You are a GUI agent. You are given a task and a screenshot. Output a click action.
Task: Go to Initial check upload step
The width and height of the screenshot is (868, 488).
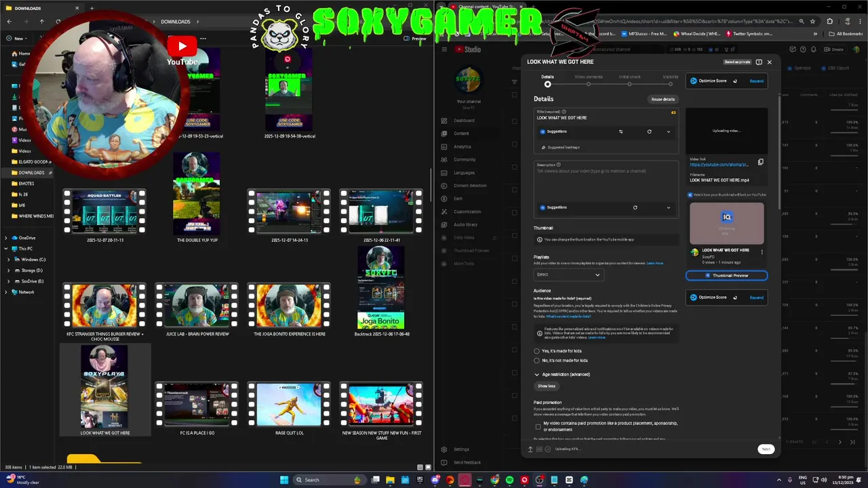pos(629,81)
